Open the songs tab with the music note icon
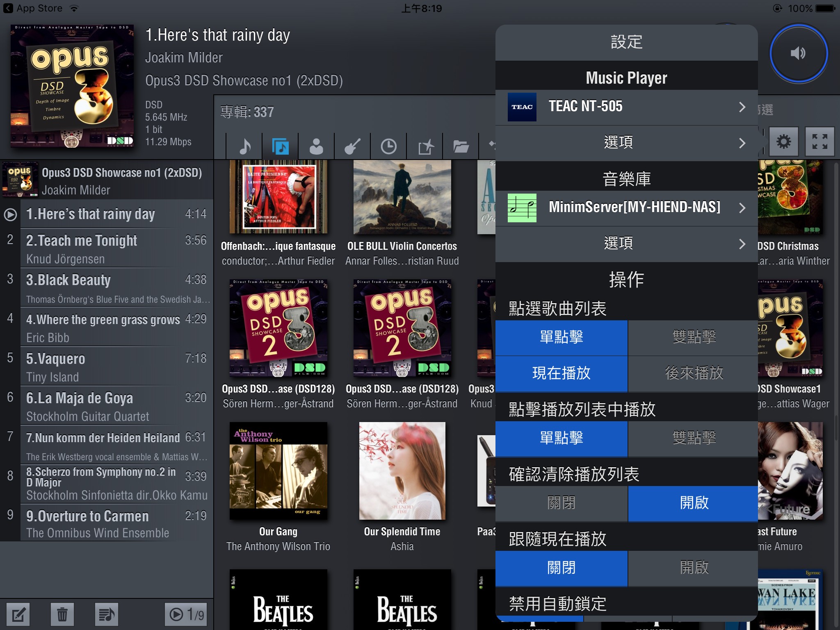 244,146
